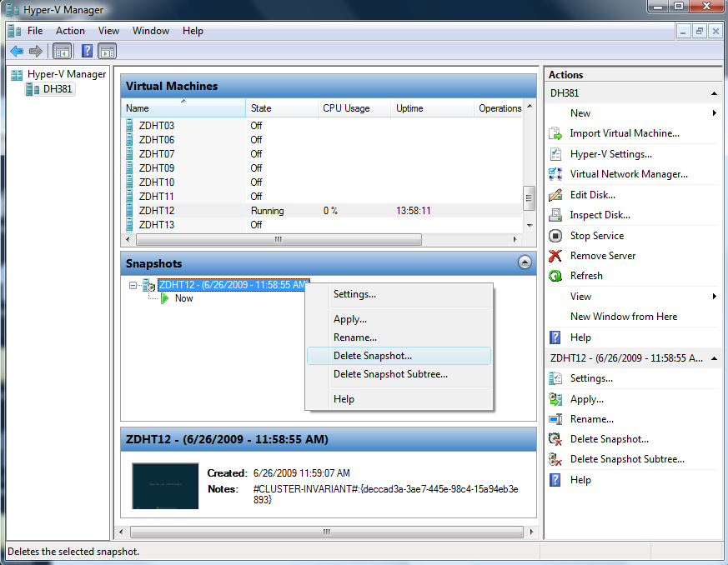Collapse the Snapshots panel chevron
This screenshot has width=728, height=565.
coord(525,262)
